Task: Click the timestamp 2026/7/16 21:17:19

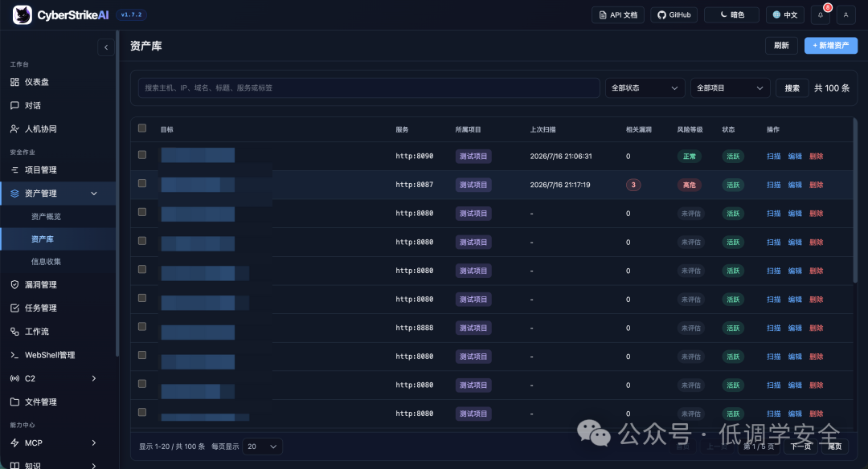Action: tap(559, 185)
